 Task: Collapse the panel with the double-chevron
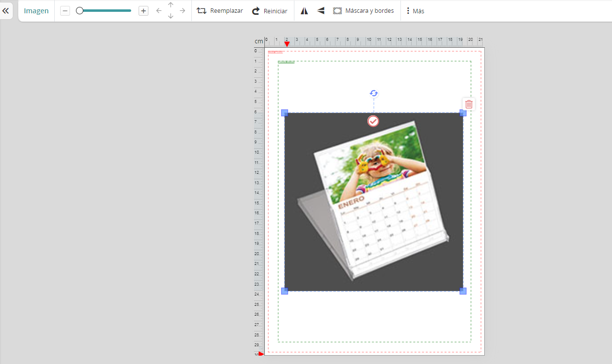coord(7,10)
